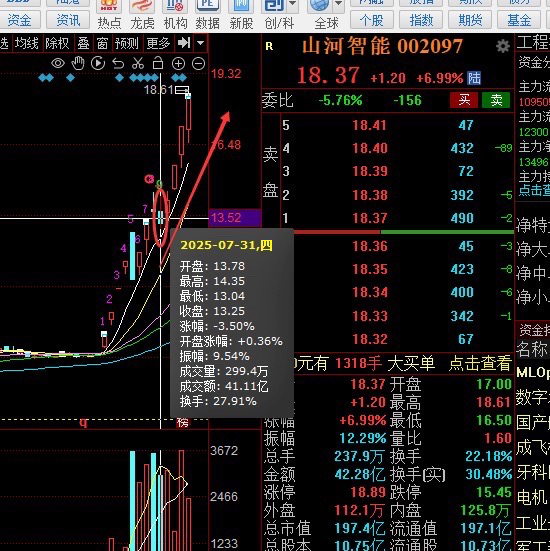Image resolution: width=550 pixels, height=551 pixels.
Task: Select bid price 18.32
Action: tap(370, 339)
